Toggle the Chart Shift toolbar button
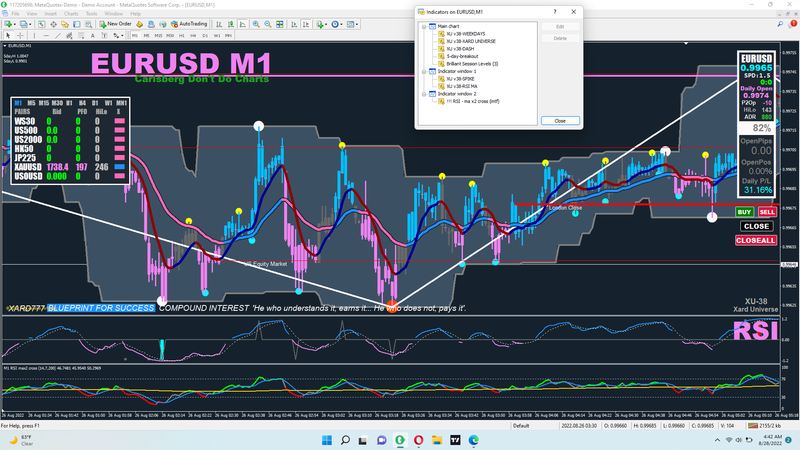Viewport: 800px width, 450px height. point(306,24)
